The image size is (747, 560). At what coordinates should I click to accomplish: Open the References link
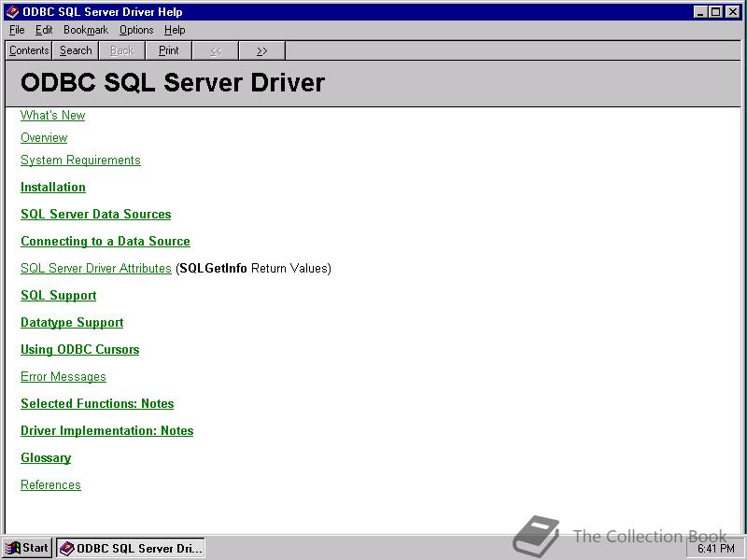click(x=50, y=484)
